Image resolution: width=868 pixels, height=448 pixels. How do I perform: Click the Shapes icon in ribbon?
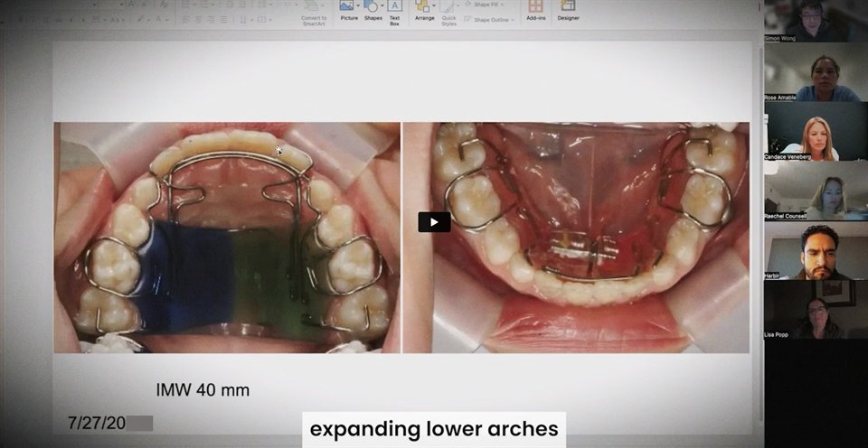click(x=371, y=6)
